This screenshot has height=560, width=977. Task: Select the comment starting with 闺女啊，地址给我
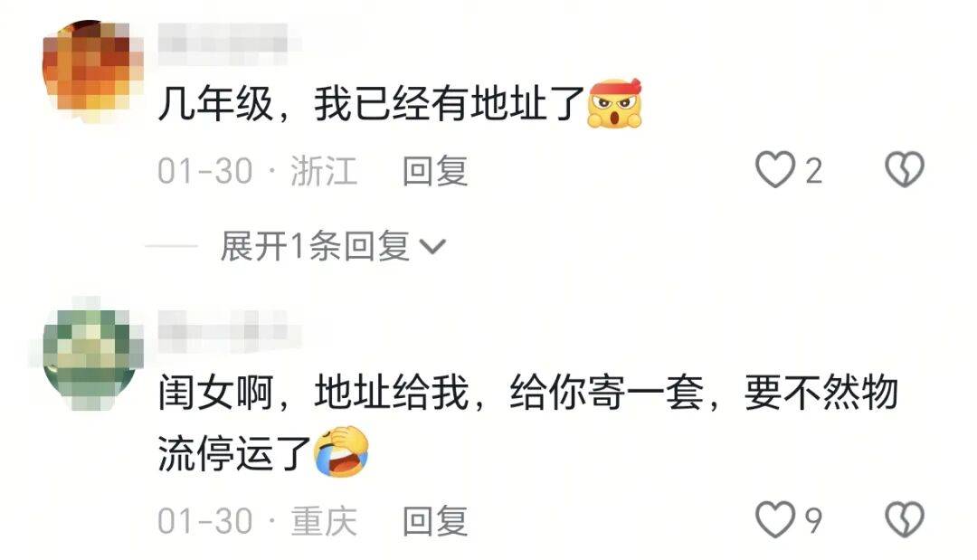(x=527, y=423)
